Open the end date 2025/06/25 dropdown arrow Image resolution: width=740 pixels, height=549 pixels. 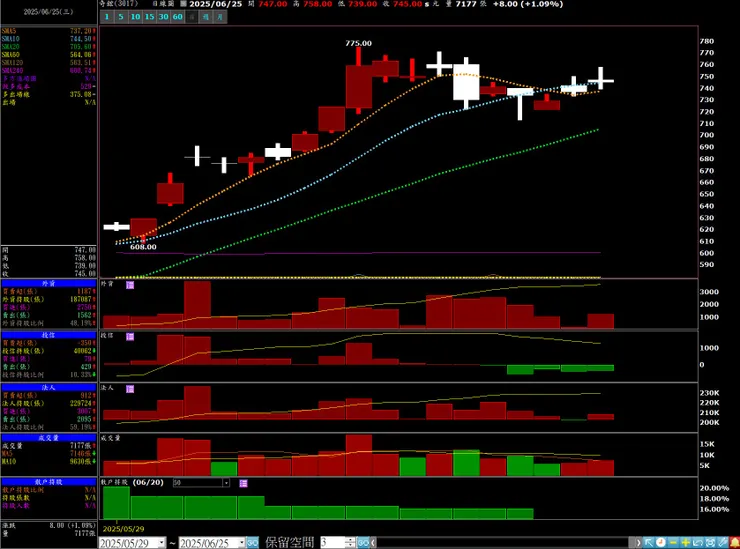click(241, 543)
